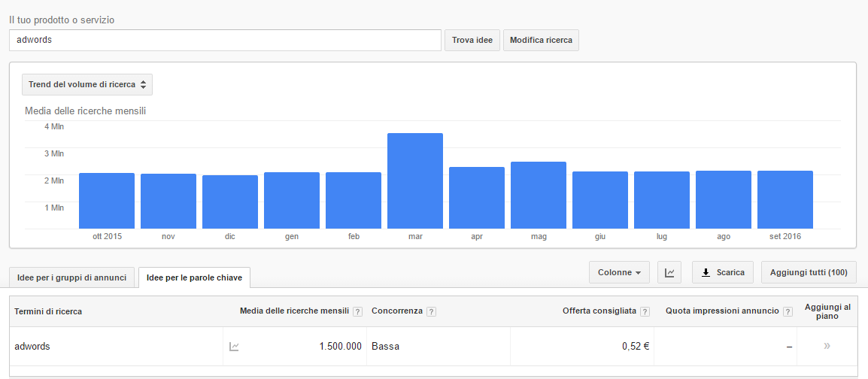Expand the Colonne dropdown
This screenshot has height=379, width=868.
620,272
